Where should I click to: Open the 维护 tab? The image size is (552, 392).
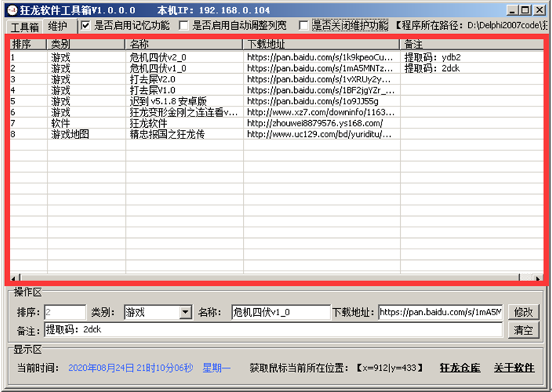pyautogui.click(x=58, y=26)
